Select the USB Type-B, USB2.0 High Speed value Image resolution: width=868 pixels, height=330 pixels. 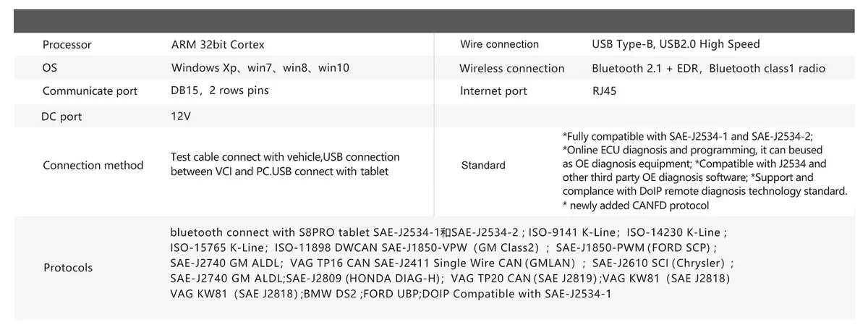point(676,45)
